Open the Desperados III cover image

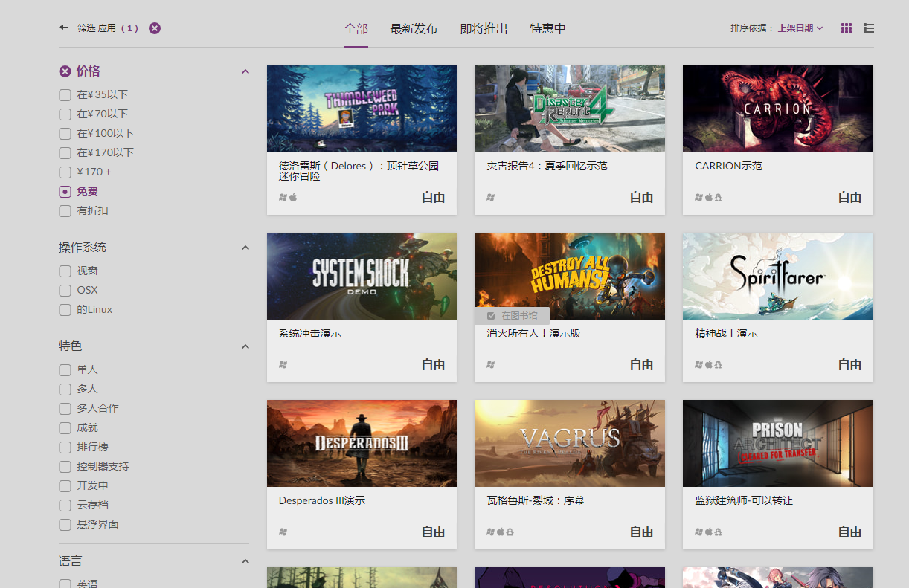362,443
